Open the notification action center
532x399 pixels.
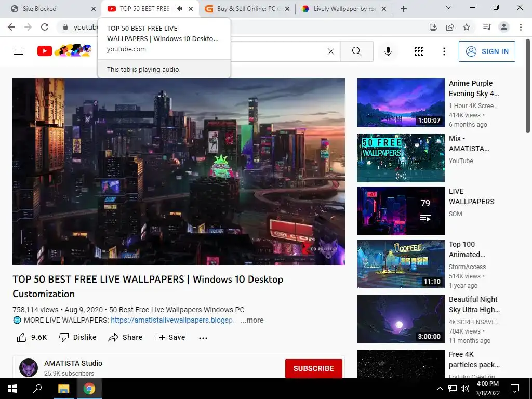coord(515,389)
